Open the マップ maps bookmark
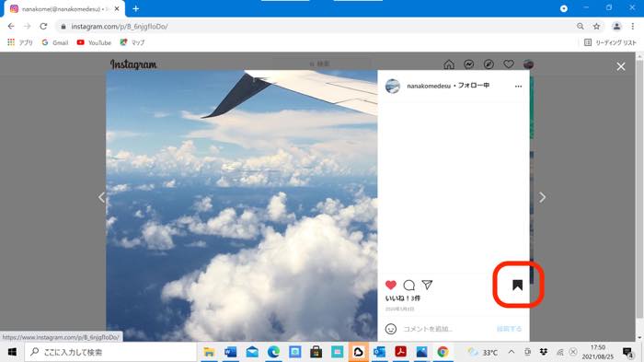 pyautogui.click(x=132, y=42)
